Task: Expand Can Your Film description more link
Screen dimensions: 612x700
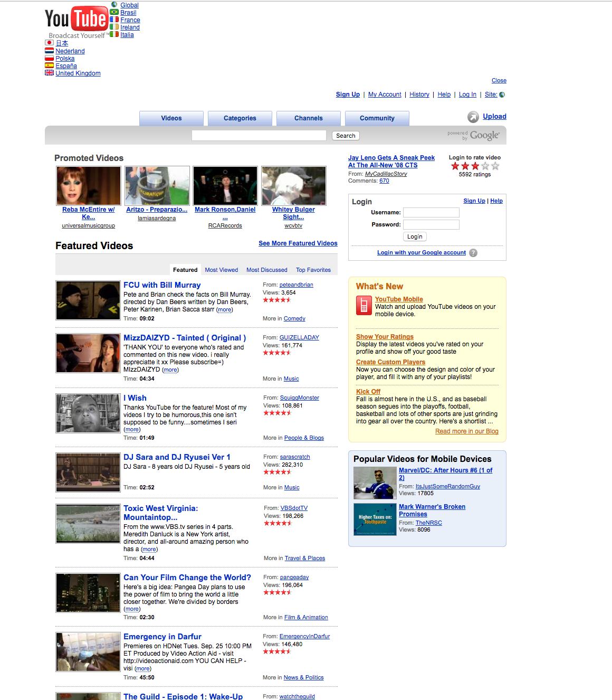Action: click(132, 609)
